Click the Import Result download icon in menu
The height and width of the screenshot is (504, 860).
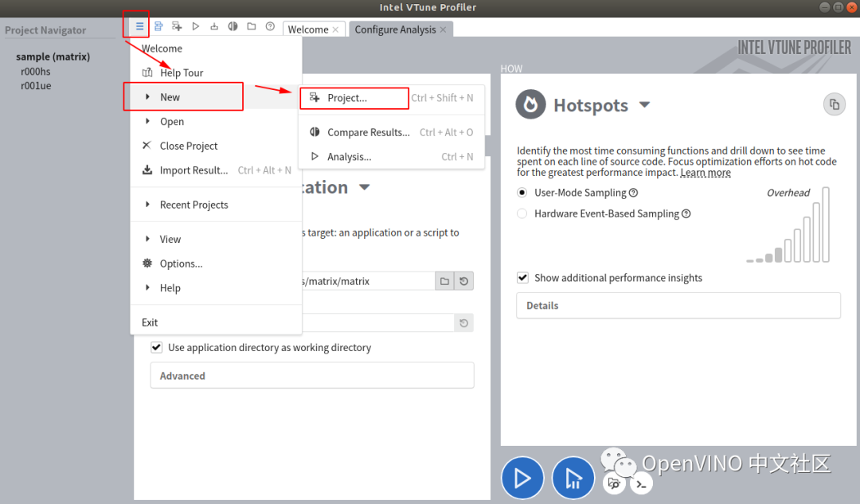point(147,170)
